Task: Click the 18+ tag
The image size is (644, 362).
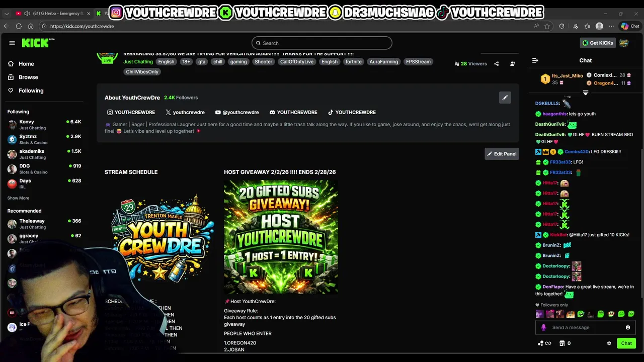Action: click(186, 62)
